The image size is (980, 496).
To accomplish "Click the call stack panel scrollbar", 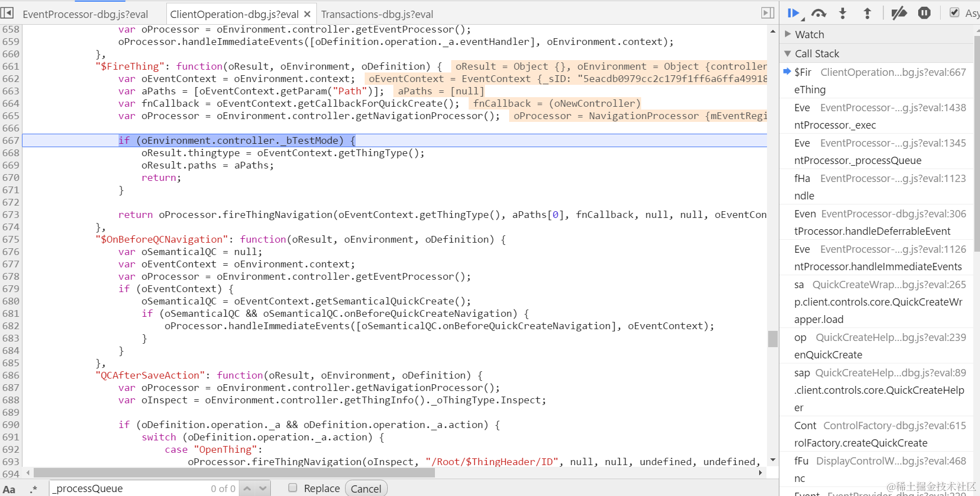I will [x=977, y=143].
